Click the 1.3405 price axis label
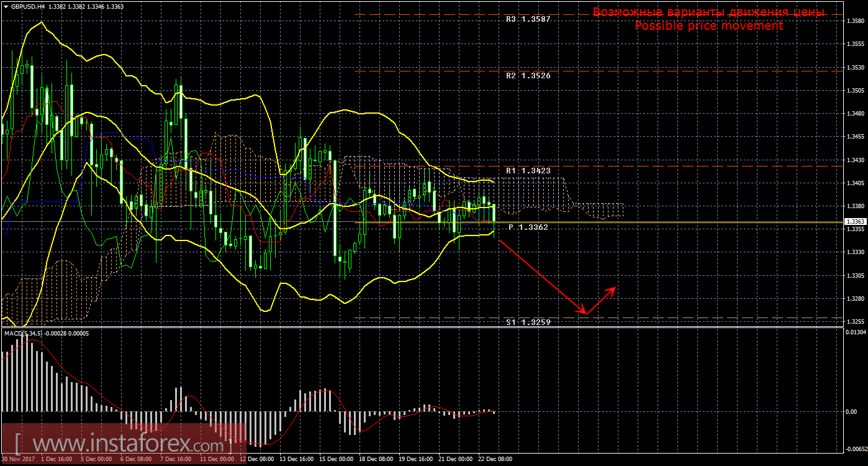Viewport: 868px width, 466px height. point(855,183)
